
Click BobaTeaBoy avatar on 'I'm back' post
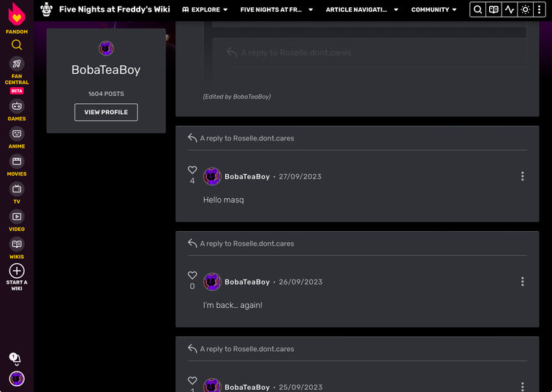click(x=212, y=282)
